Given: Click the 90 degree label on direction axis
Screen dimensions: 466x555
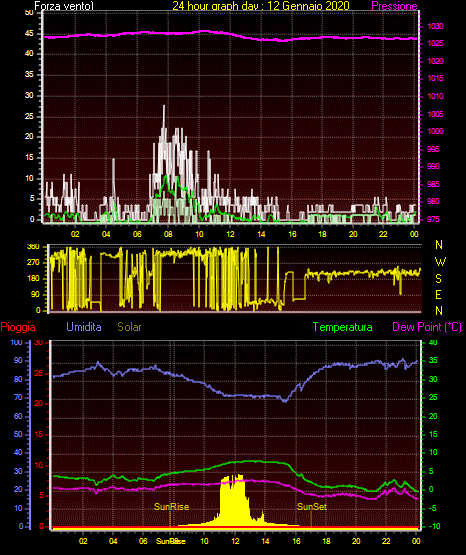Looking at the screenshot, I should [x=35, y=294].
